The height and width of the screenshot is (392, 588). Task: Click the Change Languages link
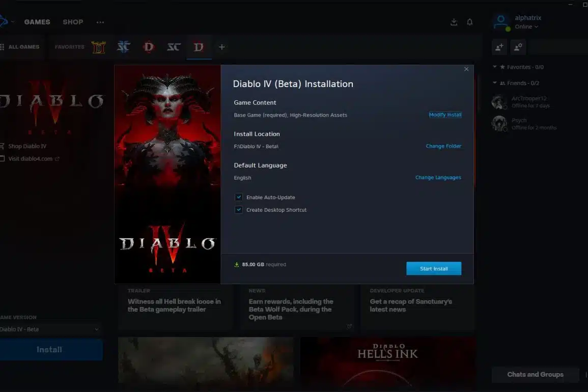(438, 178)
